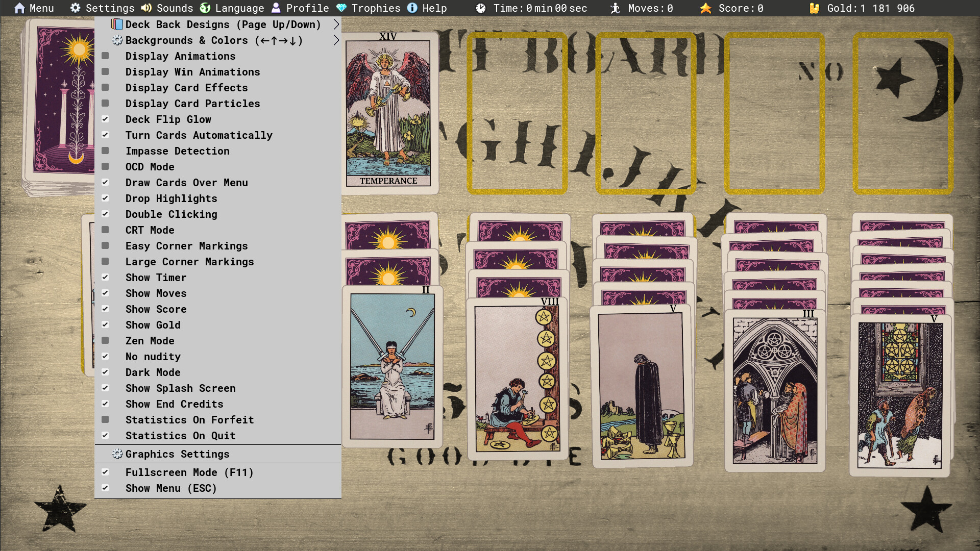The height and width of the screenshot is (551, 980).
Task: Click the star icon next to Score
Action: pyautogui.click(x=705, y=8)
